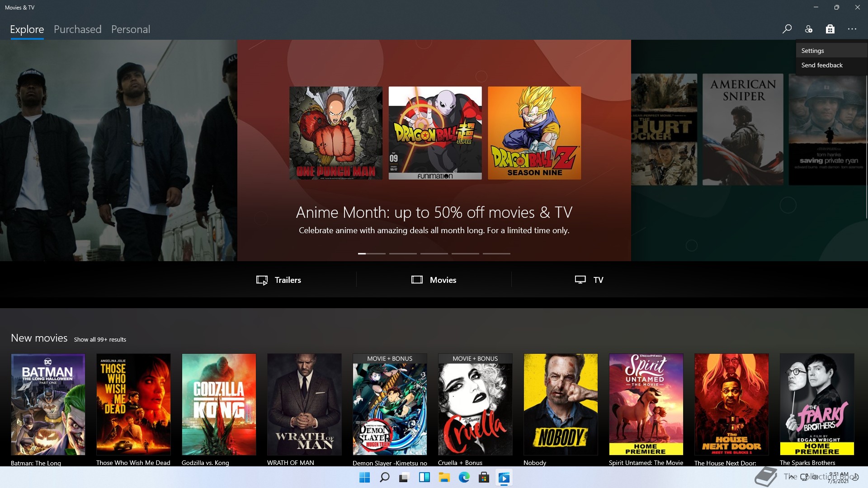Switch to the Purchased tab
868x488 pixels.
tap(78, 29)
